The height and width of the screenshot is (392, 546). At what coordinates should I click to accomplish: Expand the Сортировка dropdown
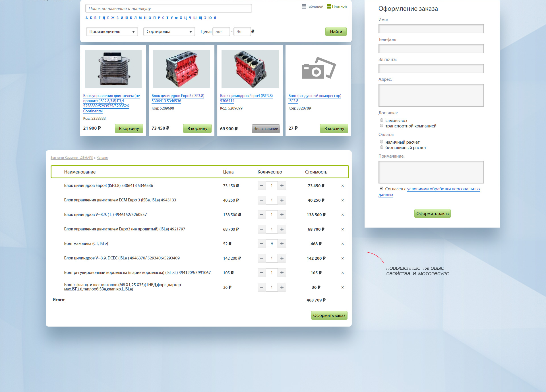pos(169,32)
